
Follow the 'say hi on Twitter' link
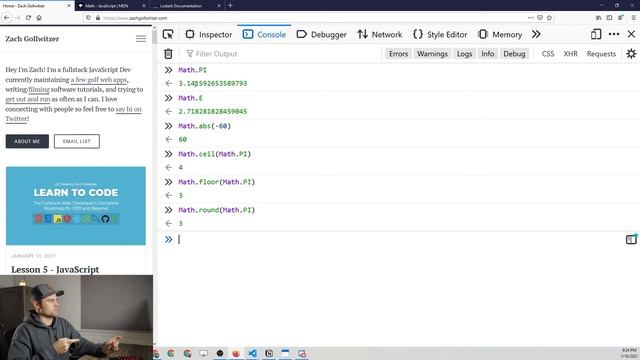(x=129, y=109)
